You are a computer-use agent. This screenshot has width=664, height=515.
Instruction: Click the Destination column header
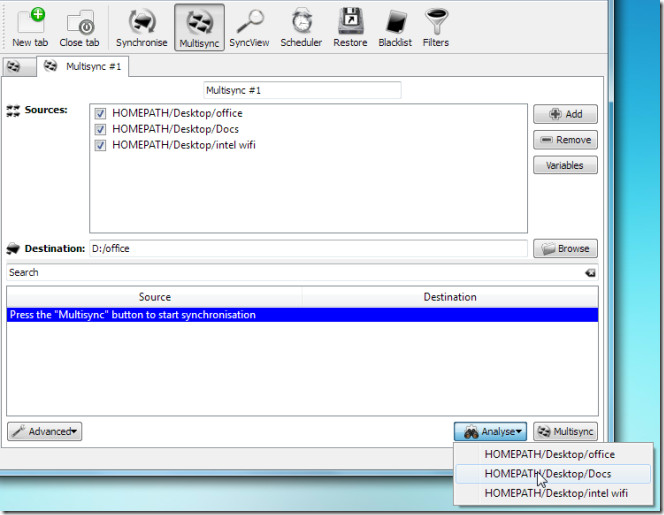(x=450, y=297)
